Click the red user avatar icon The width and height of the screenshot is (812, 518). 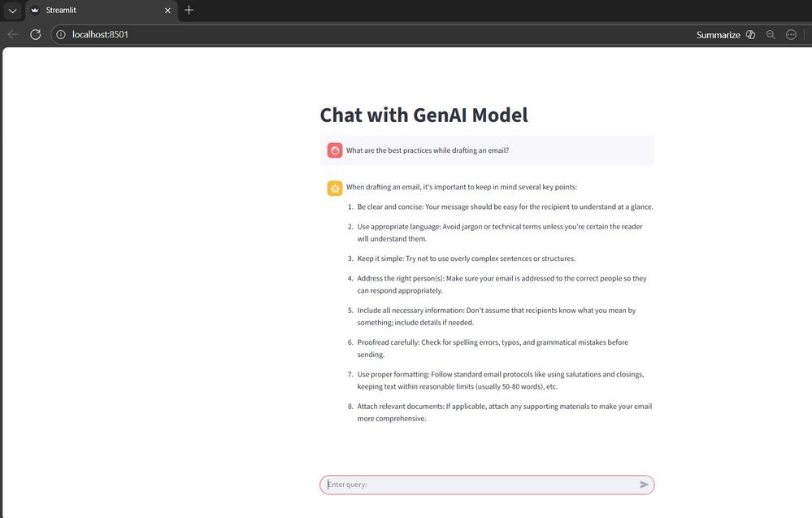pos(335,150)
